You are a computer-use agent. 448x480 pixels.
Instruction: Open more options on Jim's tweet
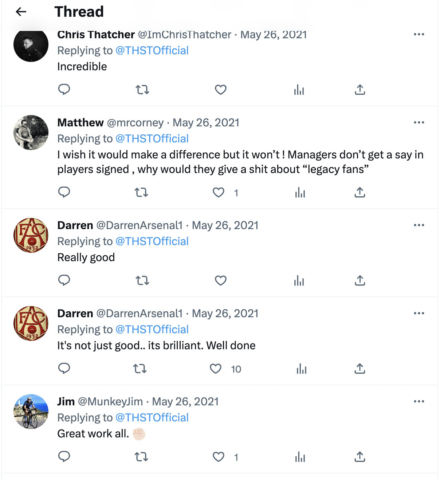click(419, 401)
